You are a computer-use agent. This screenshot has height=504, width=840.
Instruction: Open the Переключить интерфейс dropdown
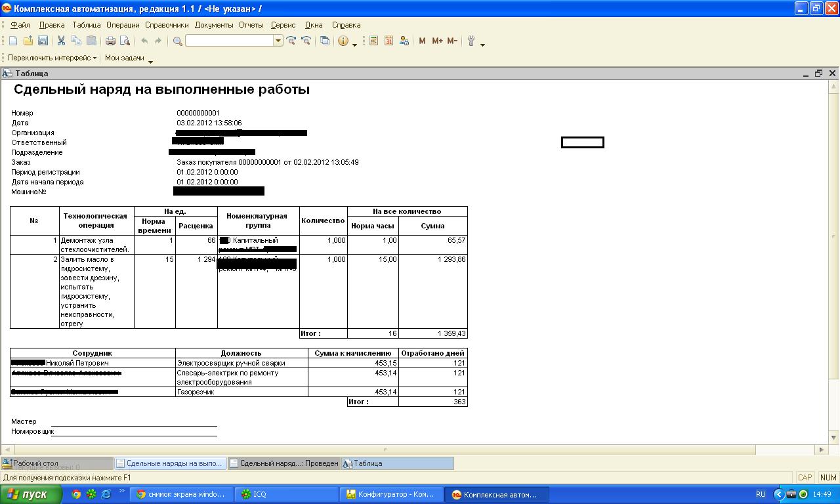click(52, 58)
